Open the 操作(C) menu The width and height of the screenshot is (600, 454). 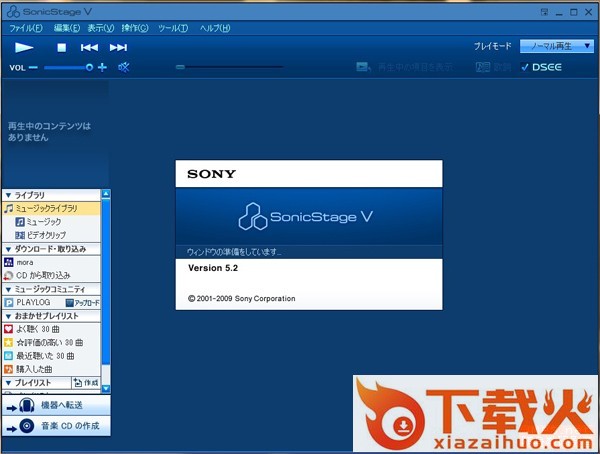(x=135, y=28)
